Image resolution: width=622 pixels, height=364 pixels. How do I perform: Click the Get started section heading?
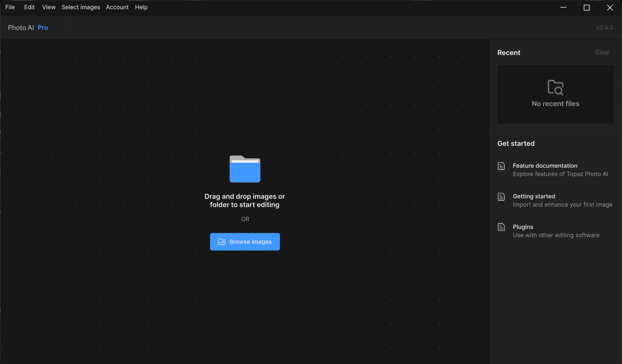point(516,143)
